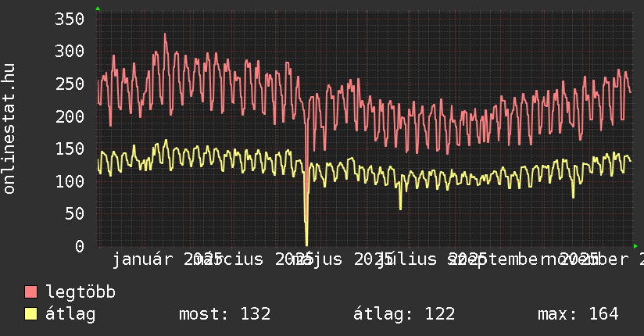Click the green arrow atop the y-axis
Image resolution: width=644 pixels, height=336 pixels.
[98, 9]
